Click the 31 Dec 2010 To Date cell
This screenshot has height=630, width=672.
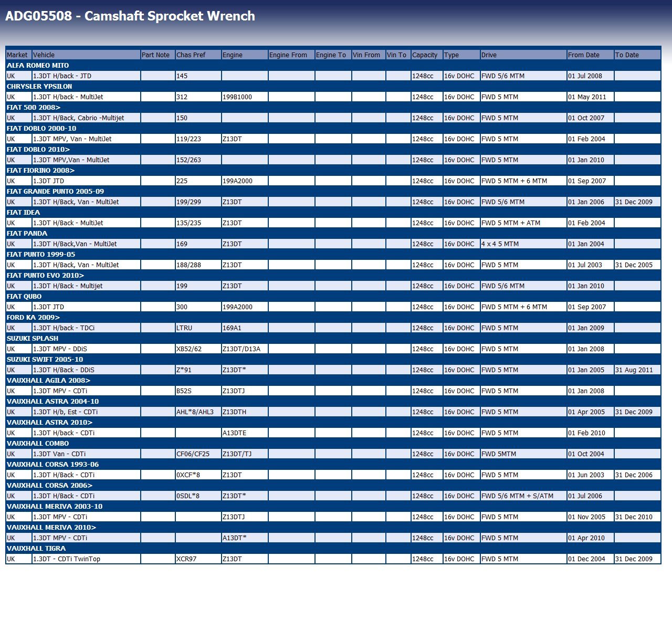[x=637, y=517]
